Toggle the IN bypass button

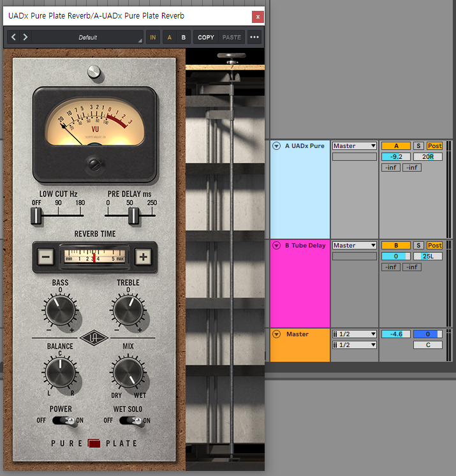pos(153,38)
